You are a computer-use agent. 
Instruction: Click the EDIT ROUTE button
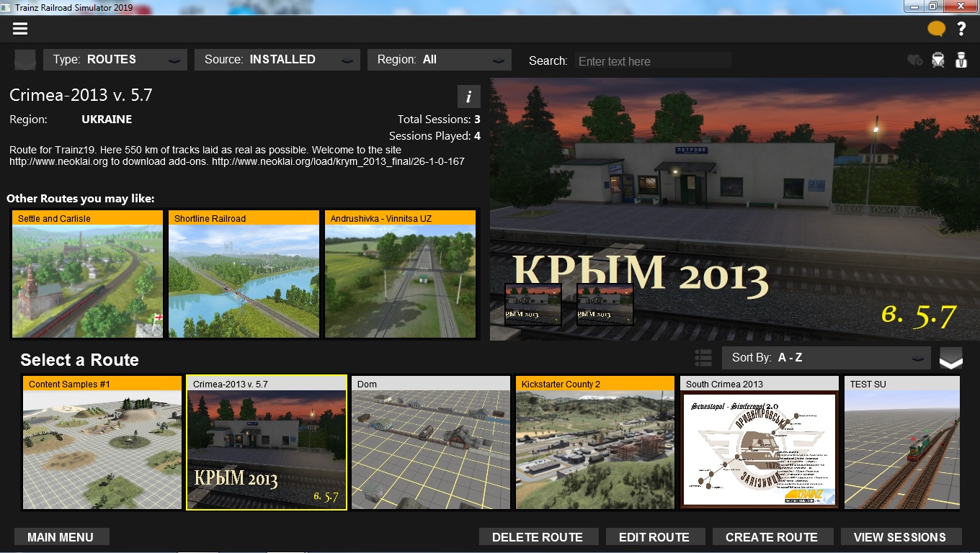pyautogui.click(x=654, y=537)
